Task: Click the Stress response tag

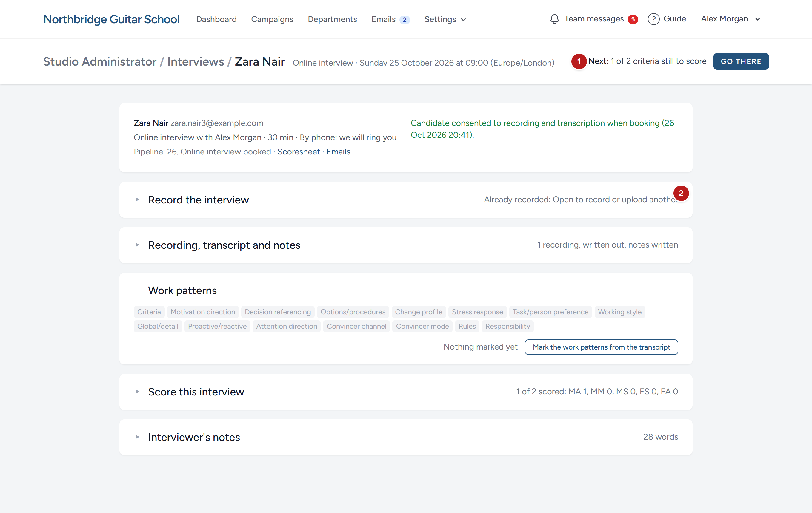Action: pyautogui.click(x=477, y=312)
